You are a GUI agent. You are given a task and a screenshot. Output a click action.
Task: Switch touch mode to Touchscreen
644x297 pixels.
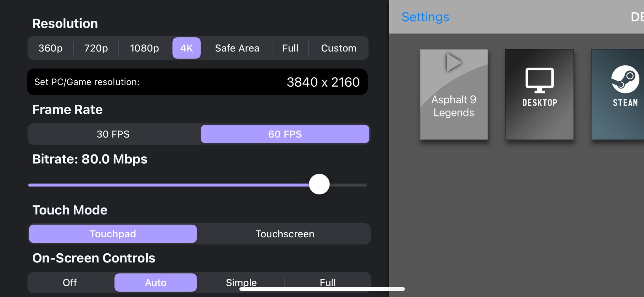pos(285,234)
